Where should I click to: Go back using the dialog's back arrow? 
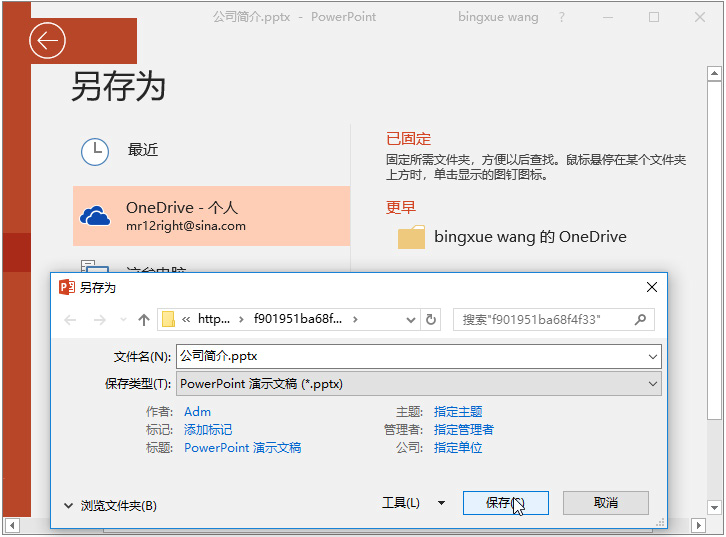[x=70, y=319]
